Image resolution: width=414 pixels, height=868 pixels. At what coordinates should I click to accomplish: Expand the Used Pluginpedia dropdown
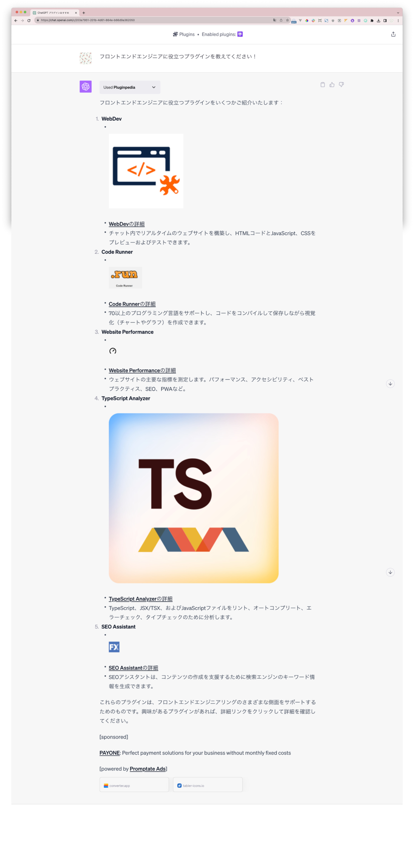130,87
